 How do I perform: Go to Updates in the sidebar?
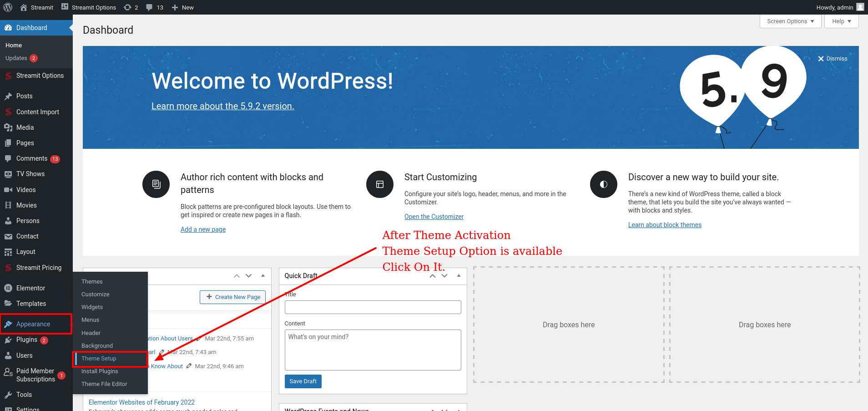21,58
